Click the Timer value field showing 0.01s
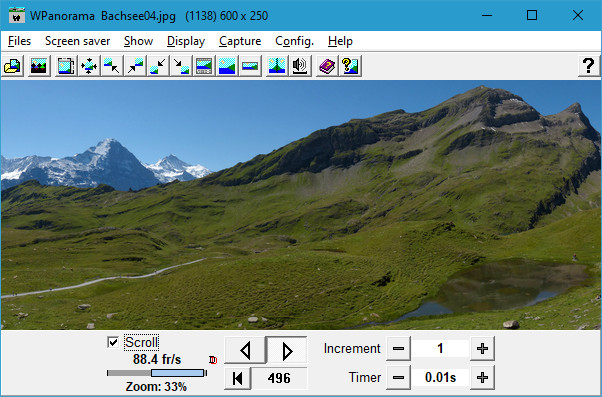Image resolution: width=602 pixels, height=397 pixels. click(x=440, y=377)
